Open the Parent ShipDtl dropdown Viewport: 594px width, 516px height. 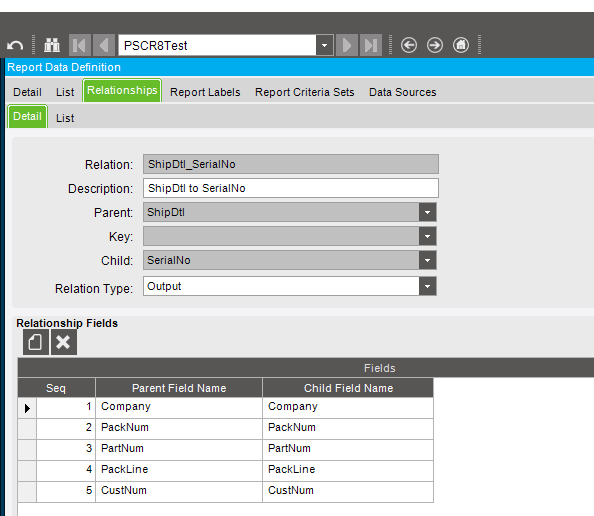coord(427,212)
